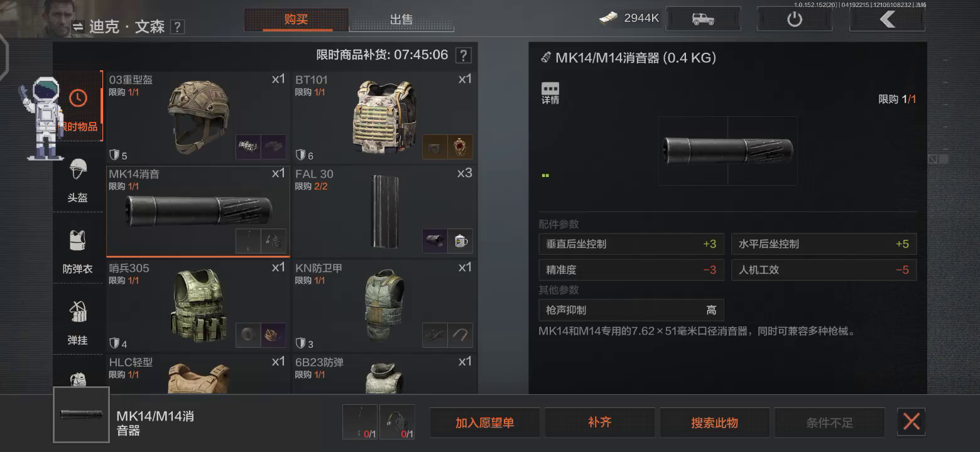Select the 弹挂 chest rig category
This screenshot has height=452, width=980.
click(78, 320)
